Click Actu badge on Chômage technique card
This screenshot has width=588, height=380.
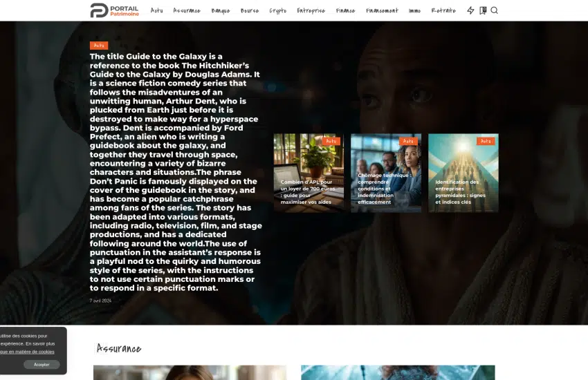(x=408, y=141)
